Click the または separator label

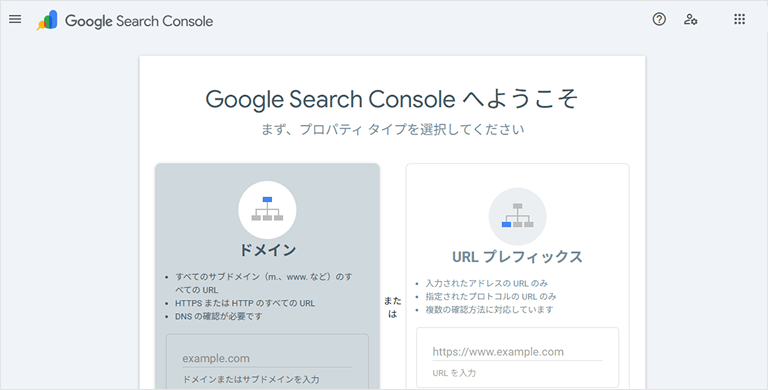[392, 308]
